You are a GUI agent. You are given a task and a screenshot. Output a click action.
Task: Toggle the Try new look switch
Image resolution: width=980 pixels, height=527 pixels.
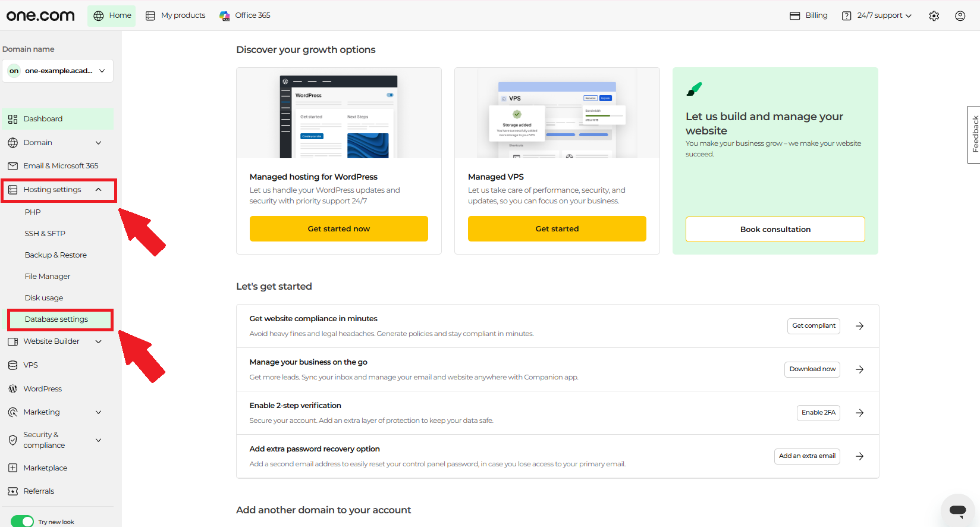click(22, 522)
